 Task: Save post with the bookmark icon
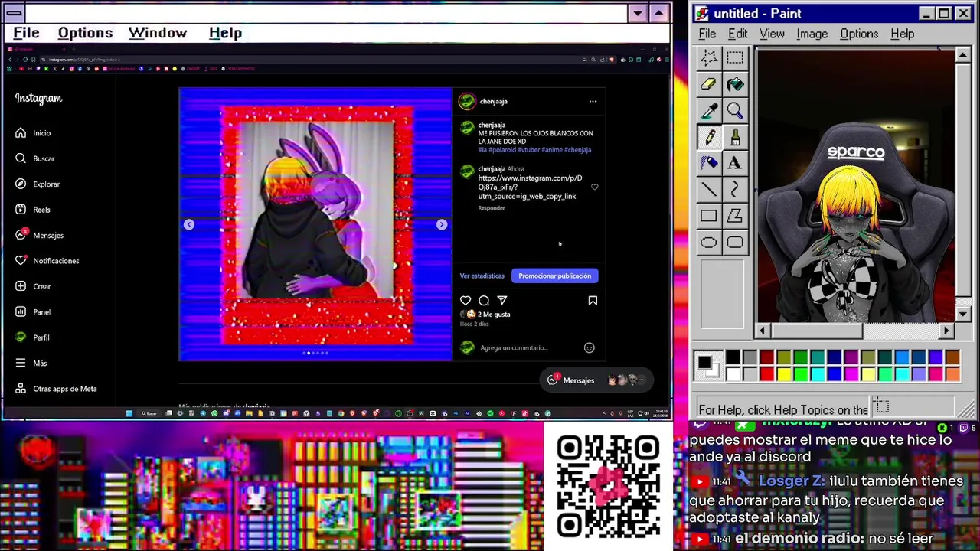593,301
